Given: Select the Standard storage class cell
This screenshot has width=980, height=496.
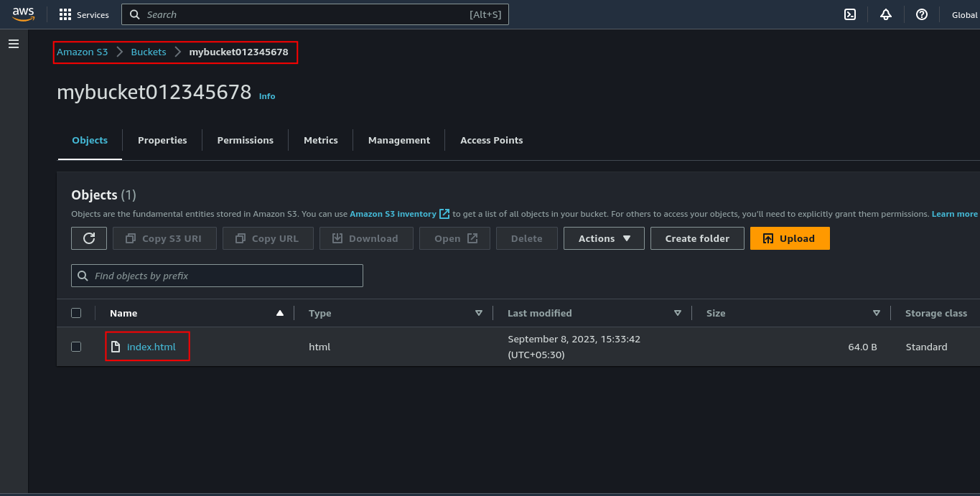Looking at the screenshot, I should pyautogui.click(x=926, y=347).
